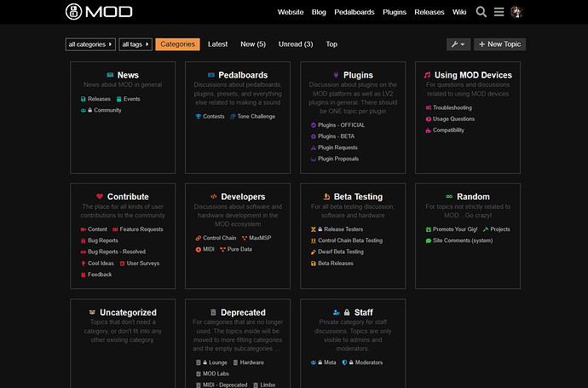Open the hamburger menu icon
This screenshot has height=388, width=588.
pos(499,12)
